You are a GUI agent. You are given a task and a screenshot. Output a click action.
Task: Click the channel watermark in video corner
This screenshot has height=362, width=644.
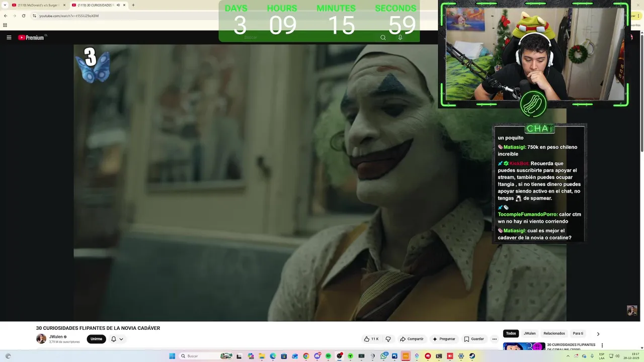coord(632,310)
